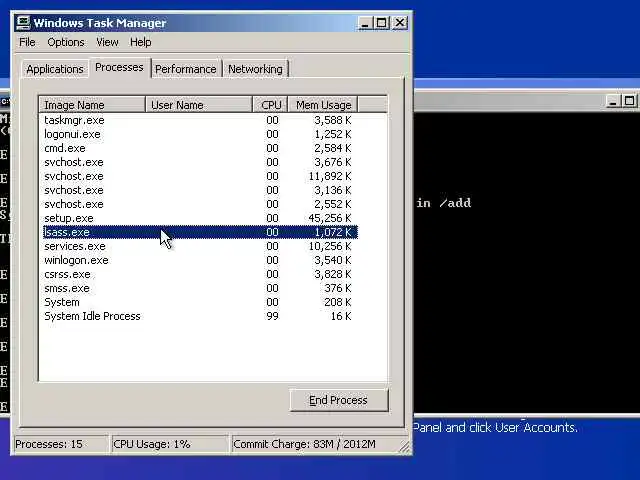640x480 pixels.
Task: Sort by Mem Usage column header
Action: (323, 105)
